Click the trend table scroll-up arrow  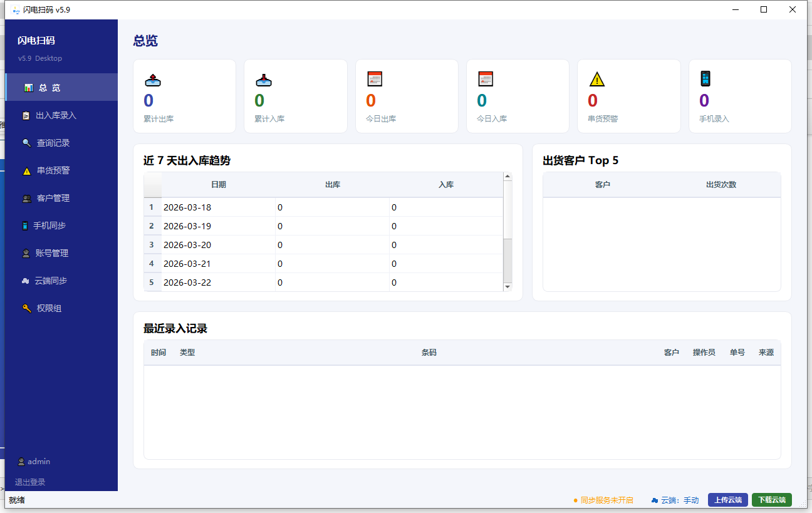pyautogui.click(x=507, y=177)
